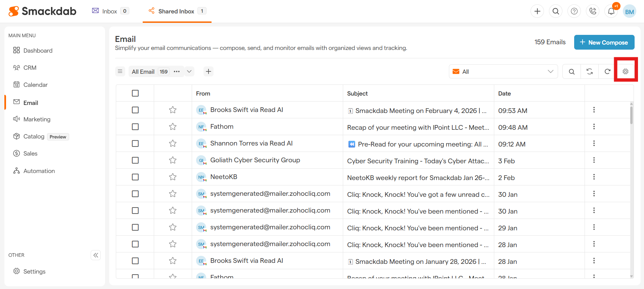Open the Cyber Security Training email subject
Screen dimensions: 644x289
pos(418,161)
